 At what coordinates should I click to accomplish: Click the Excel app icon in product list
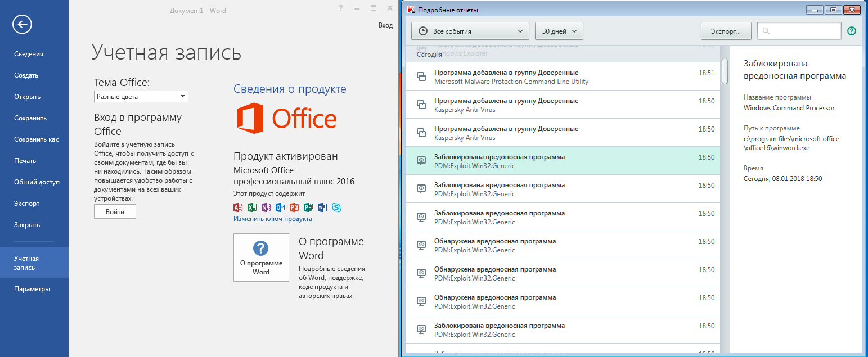coord(252,207)
